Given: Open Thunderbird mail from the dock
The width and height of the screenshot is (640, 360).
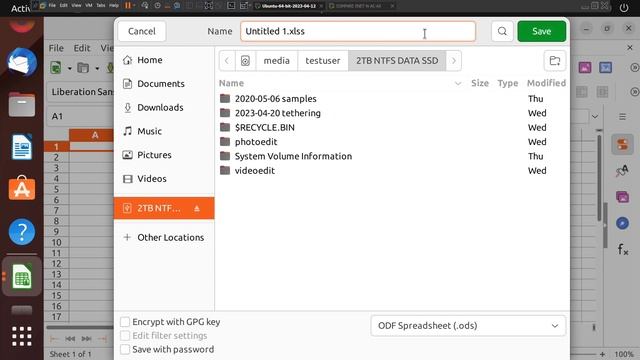Looking at the screenshot, I should tap(22, 63).
